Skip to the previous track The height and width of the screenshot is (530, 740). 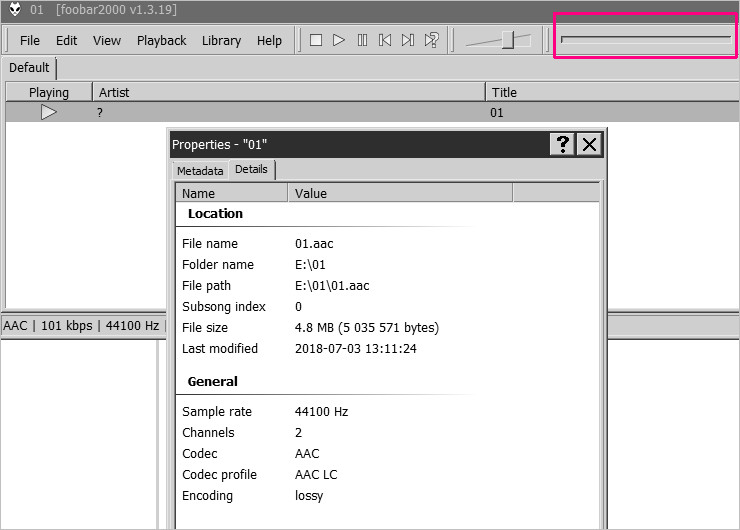click(x=385, y=40)
